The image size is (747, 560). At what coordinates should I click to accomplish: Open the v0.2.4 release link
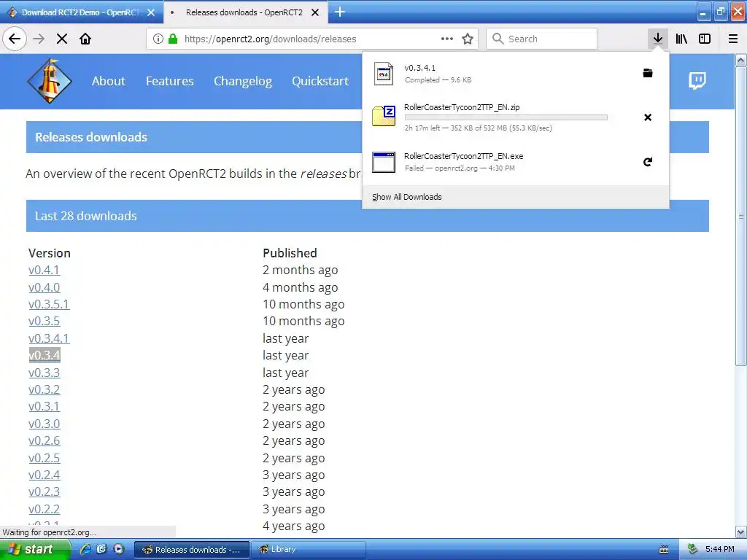[x=44, y=475]
